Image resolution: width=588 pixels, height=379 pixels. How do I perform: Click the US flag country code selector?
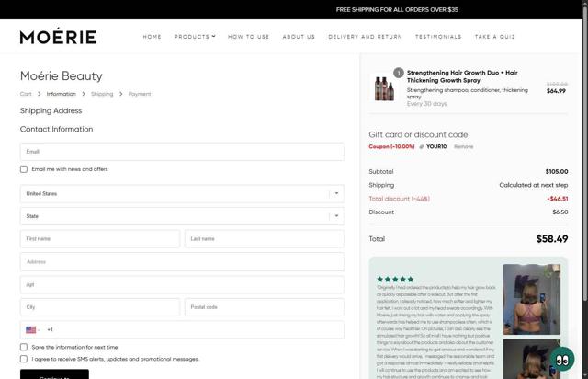click(33, 330)
